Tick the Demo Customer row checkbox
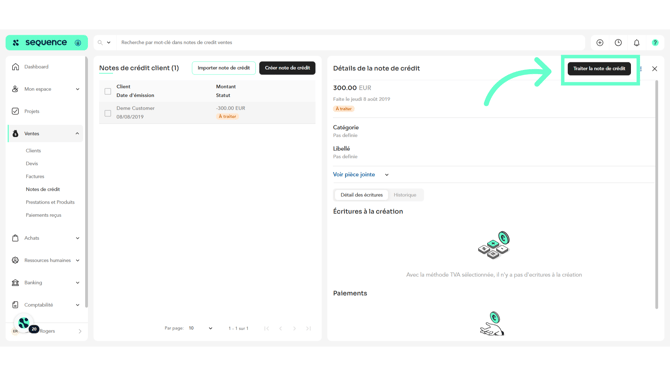Screen dimensions: 670x376 click(108, 113)
